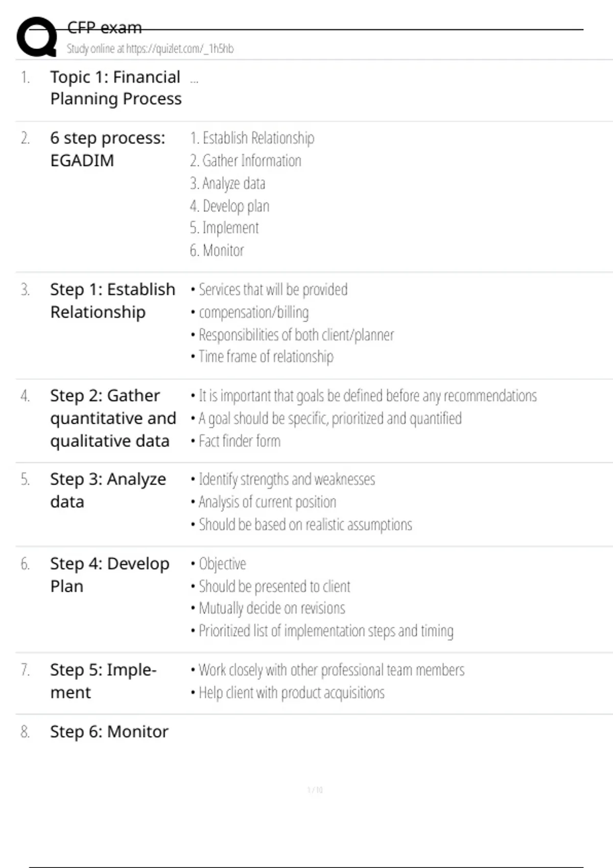Image resolution: width=613 pixels, height=868 pixels.
Task: Click the page number at the bottom
Action: coord(315,790)
